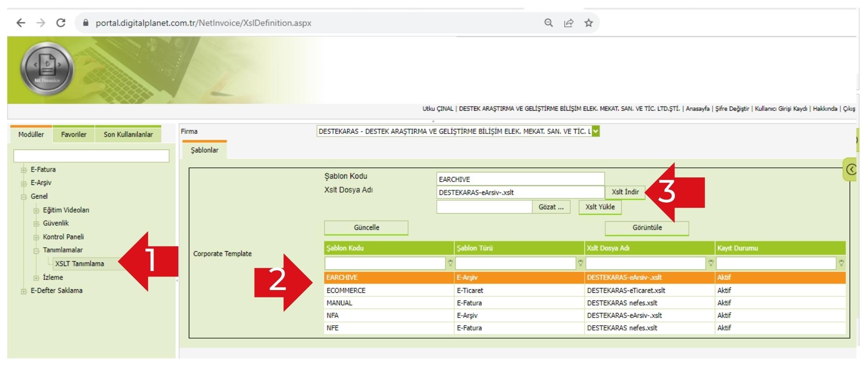868x365 pixels.
Task: Sort by the Xslt Dosya Adı column header
Action: tap(650, 248)
